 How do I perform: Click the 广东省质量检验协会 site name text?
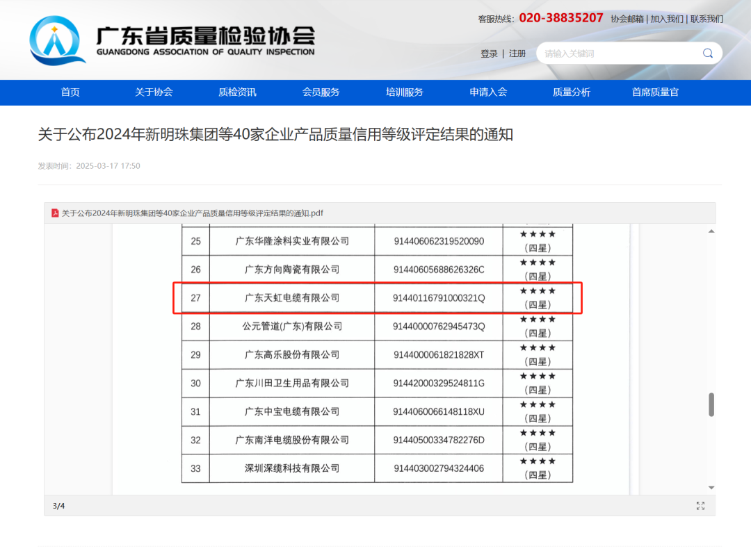(205, 35)
